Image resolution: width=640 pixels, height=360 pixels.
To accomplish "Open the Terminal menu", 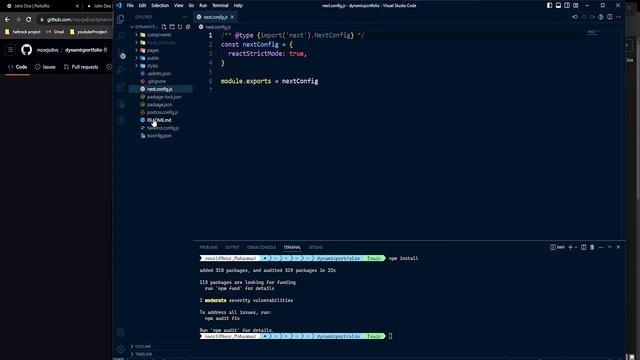I will (x=220, y=5).
